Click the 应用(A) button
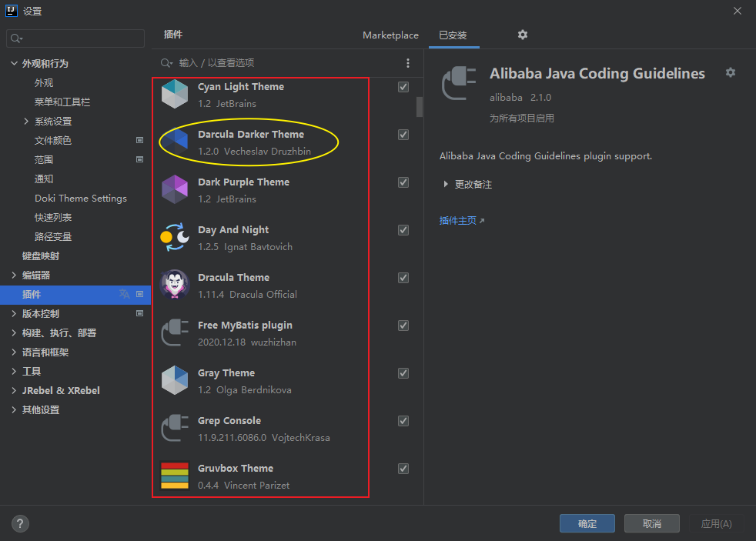This screenshot has height=541, width=756. [x=717, y=523]
